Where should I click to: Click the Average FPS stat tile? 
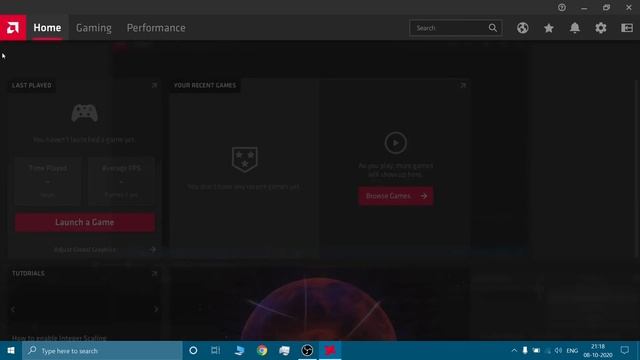pyautogui.click(x=121, y=181)
